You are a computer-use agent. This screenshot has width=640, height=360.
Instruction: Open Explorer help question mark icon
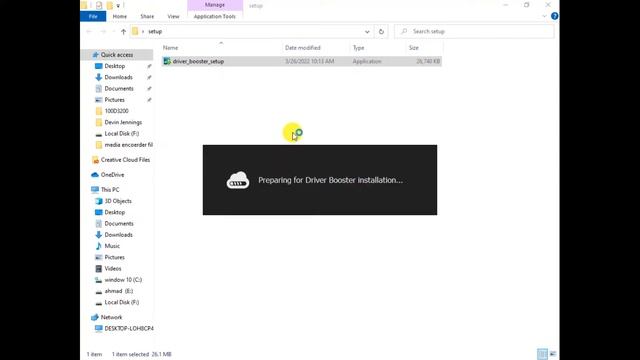coord(554,16)
